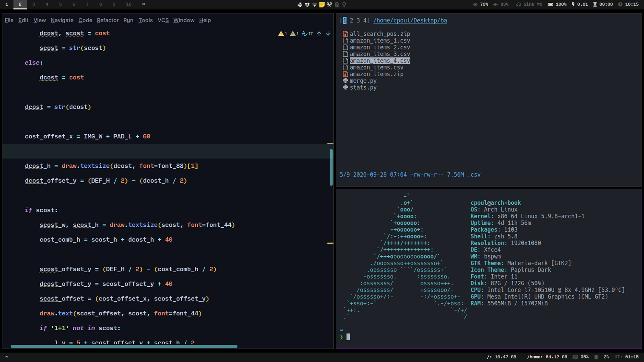Click the cpoul@arch-book neofetch header

495,203
